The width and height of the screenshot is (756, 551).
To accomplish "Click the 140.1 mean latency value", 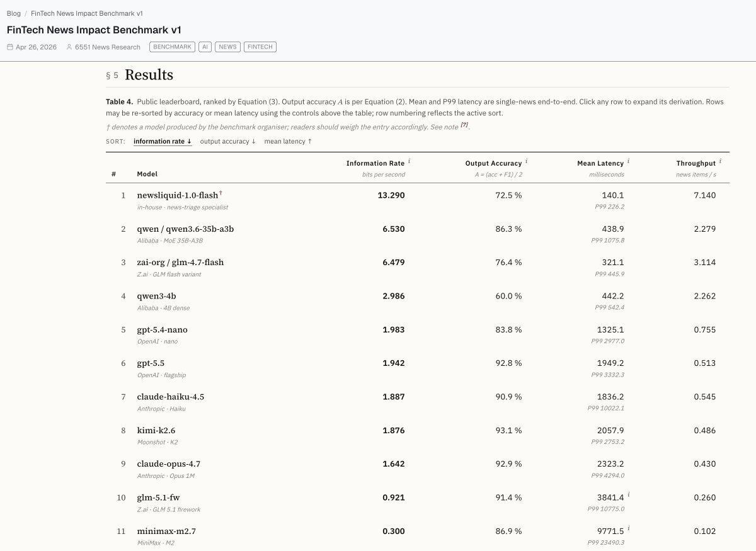I will [x=613, y=195].
